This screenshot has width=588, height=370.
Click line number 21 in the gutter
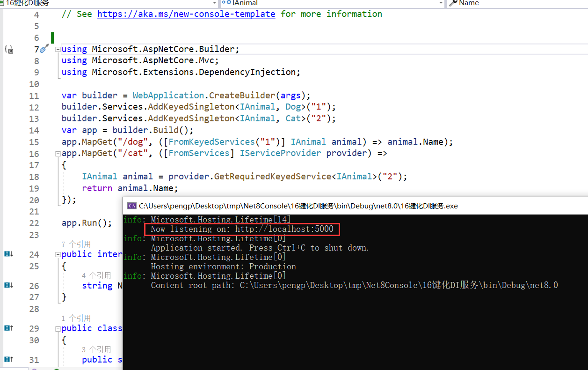(x=34, y=211)
